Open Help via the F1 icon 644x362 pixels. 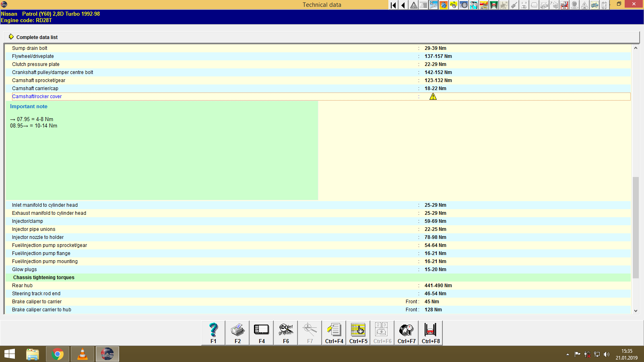pos(213,333)
